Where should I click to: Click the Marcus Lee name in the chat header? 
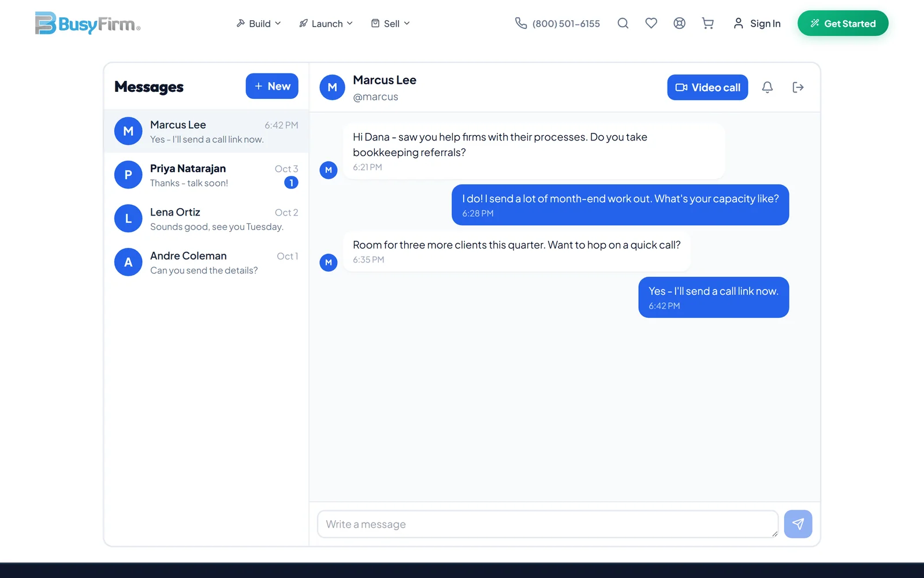(x=385, y=80)
